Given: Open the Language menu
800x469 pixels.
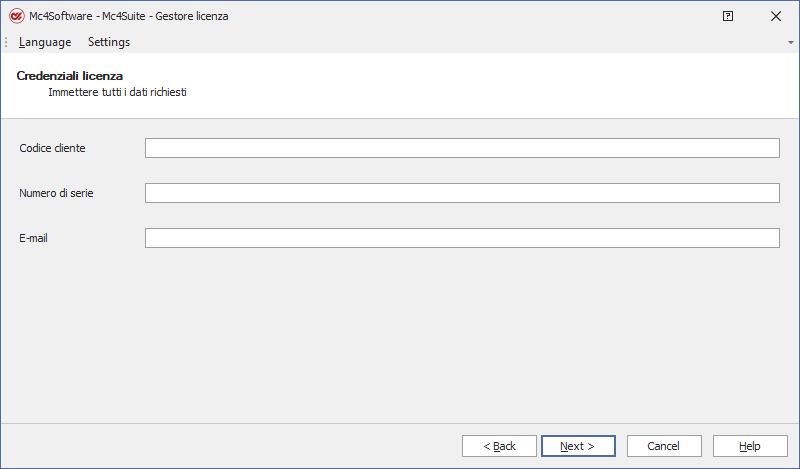Looking at the screenshot, I should [x=45, y=42].
